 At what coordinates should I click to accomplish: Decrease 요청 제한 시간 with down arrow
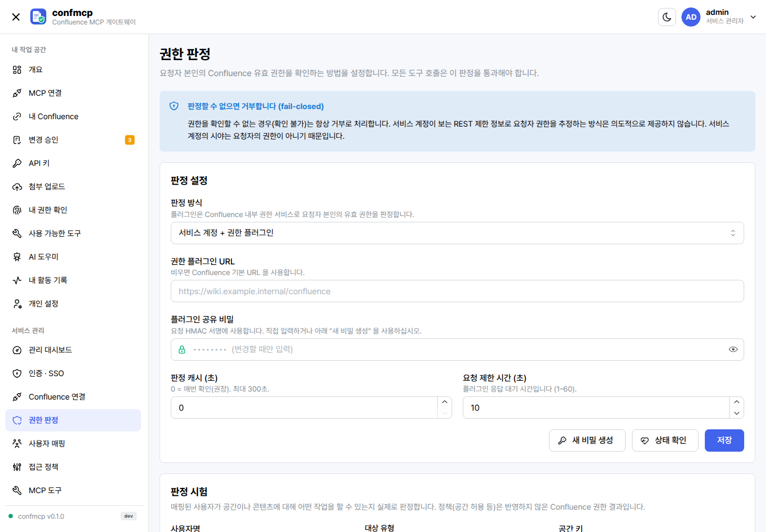[737, 413]
